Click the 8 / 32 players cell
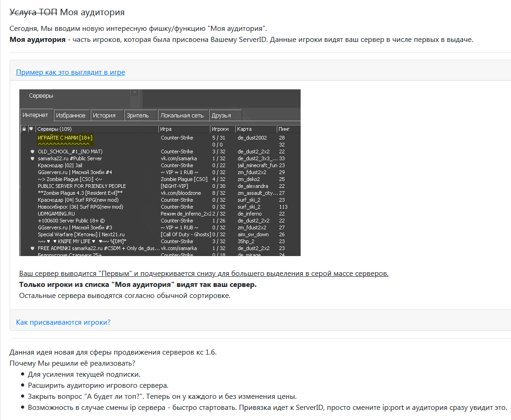Image resolution: width=511 pixels, height=420 pixels. (x=219, y=193)
